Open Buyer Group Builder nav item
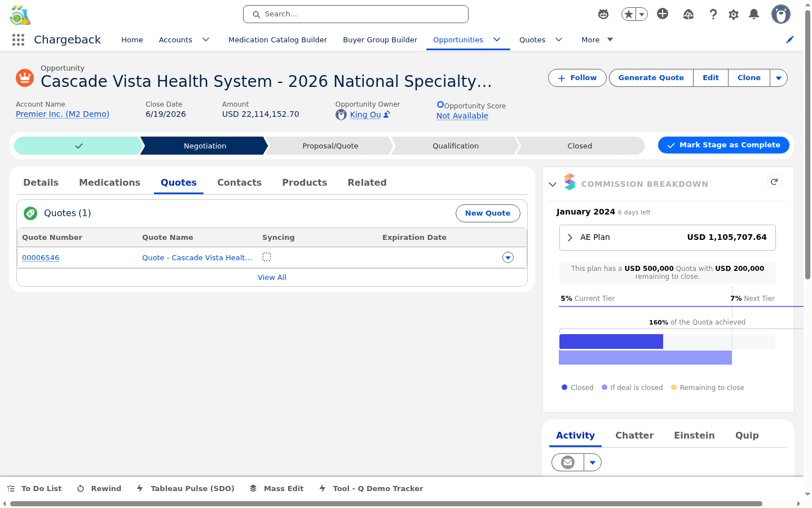The width and height of the screenshot is (812, 508). pyautogui.click(x=380, y=40)
